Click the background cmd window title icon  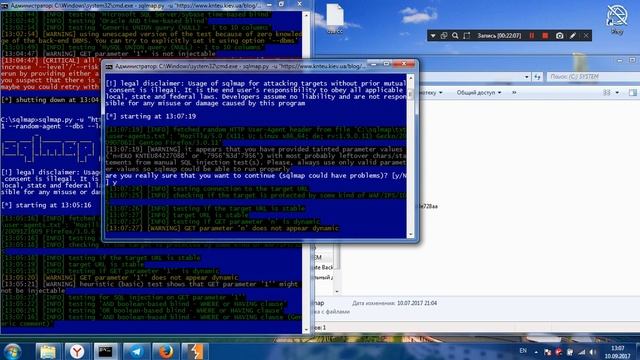coord(4,6)
